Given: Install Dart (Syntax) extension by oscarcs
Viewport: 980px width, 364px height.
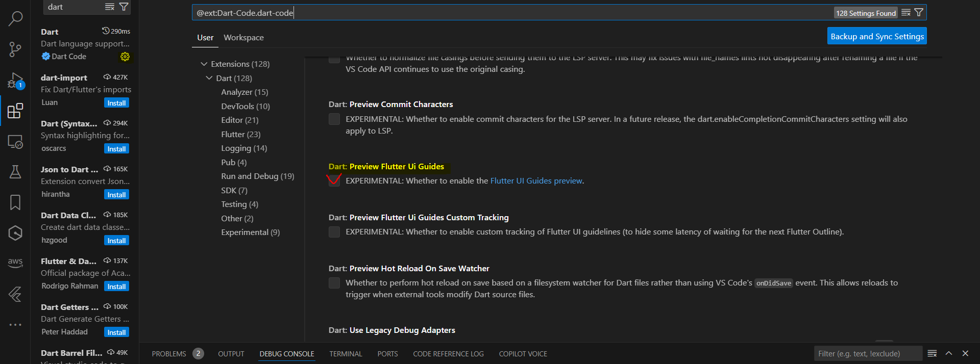Looking at the screenshot, I should click(117, 149).
